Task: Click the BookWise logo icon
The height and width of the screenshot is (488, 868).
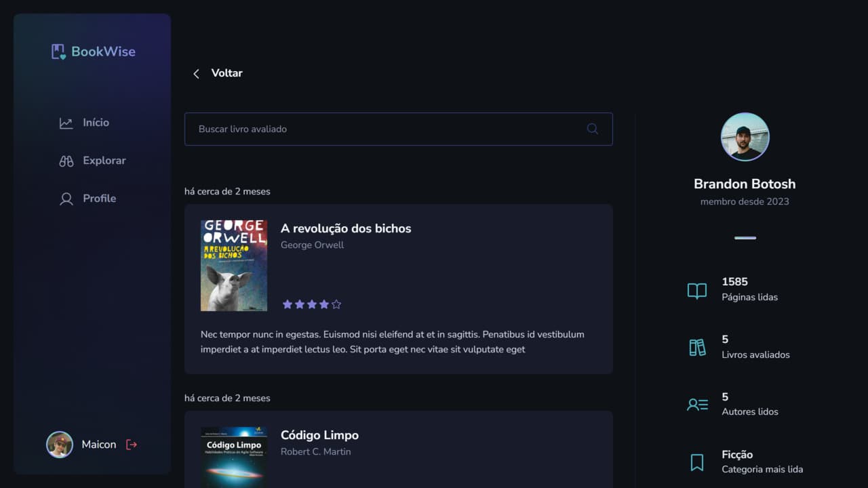Action: (x=57, y=51)
